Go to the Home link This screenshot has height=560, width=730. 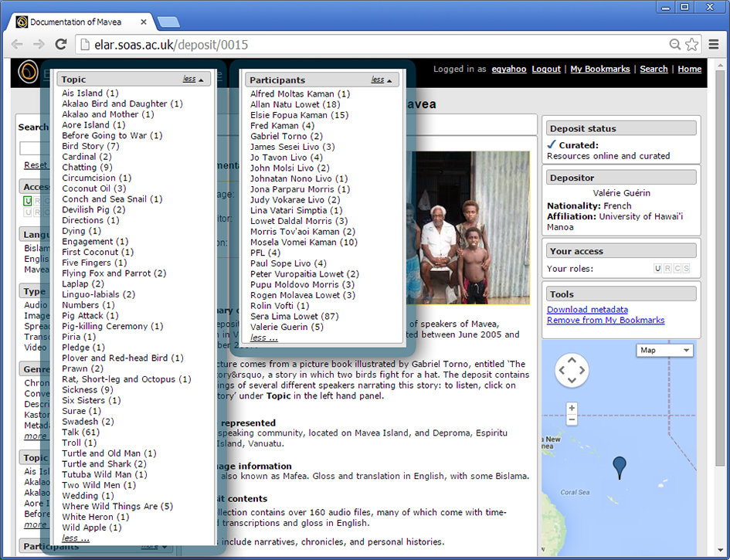pos(690,69)
